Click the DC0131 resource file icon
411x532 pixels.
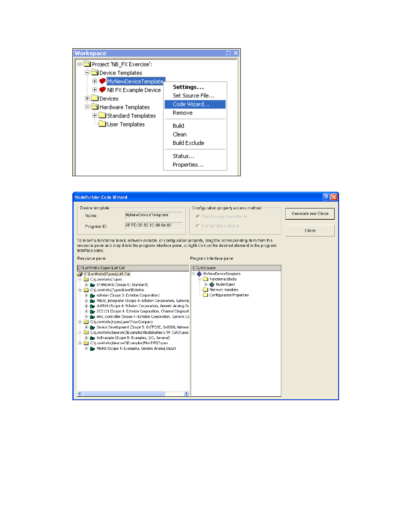(x=92, y=311)
